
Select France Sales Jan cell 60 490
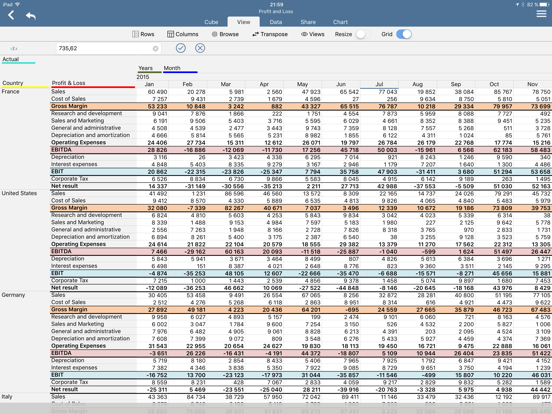pyautogui.click(x=157, y=92)
